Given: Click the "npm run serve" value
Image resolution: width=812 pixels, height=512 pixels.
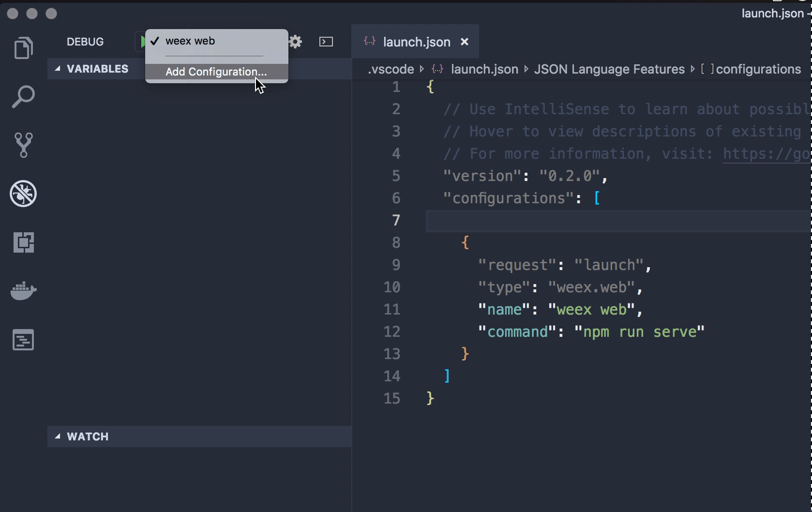Looking at the screenshot, I should tap(639, 332).
